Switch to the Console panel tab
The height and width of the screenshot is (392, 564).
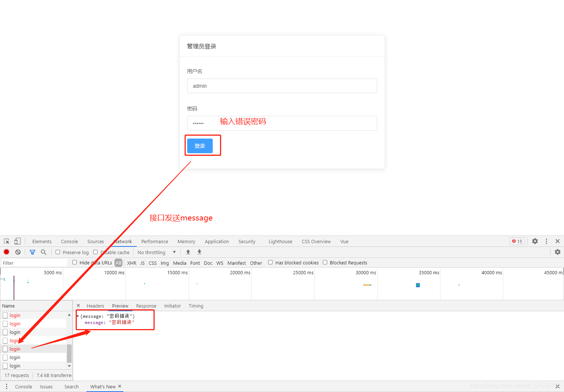point(69,242)
